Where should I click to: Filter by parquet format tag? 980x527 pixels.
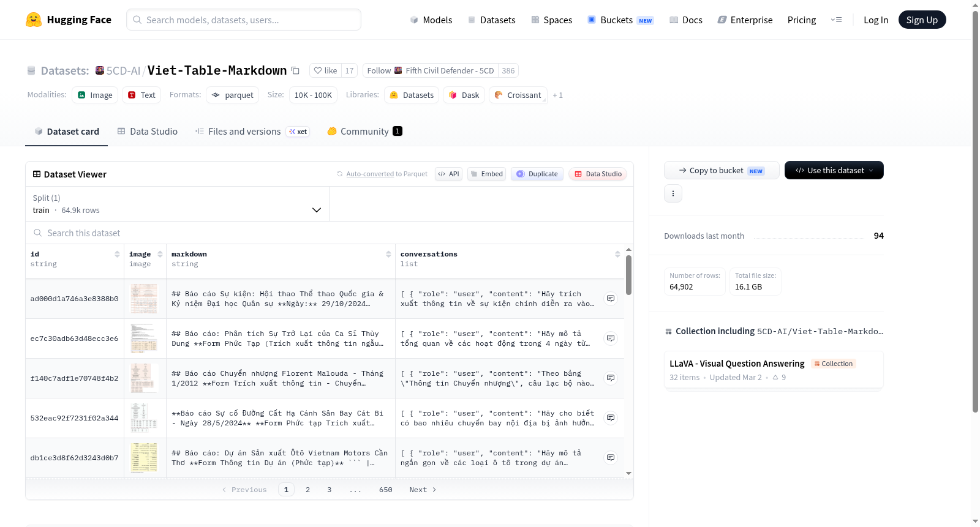coord(232,95)
